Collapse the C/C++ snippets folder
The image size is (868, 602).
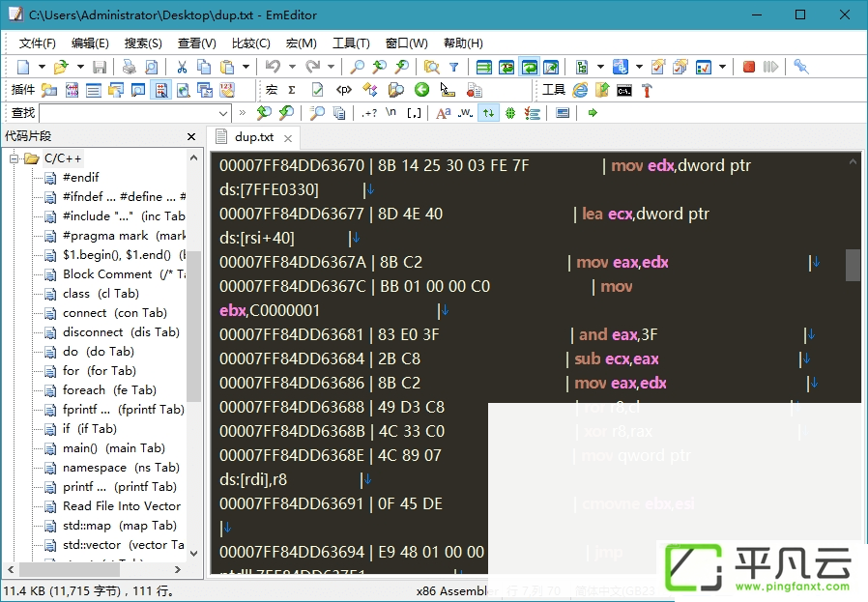pos(14,158)
